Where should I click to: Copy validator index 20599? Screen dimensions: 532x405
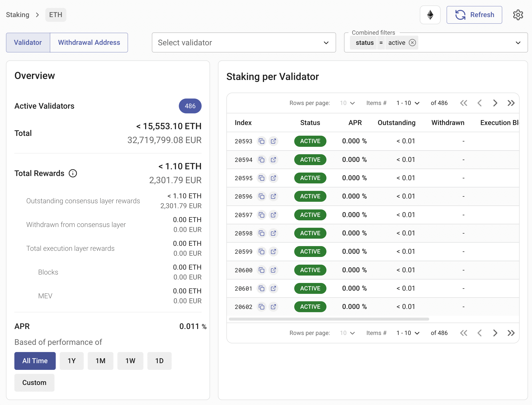pyautogui.click(x=261, y=252)
